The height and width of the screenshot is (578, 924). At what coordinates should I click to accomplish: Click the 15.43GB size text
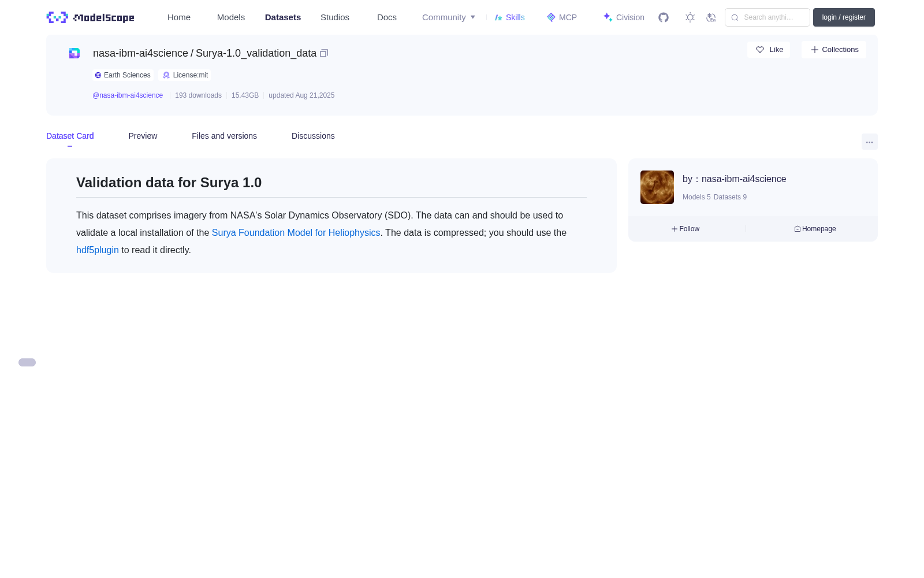coord(245,95)
